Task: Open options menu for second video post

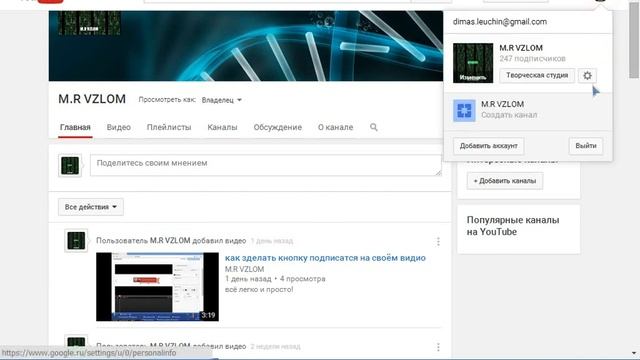Action: point(438,347)
